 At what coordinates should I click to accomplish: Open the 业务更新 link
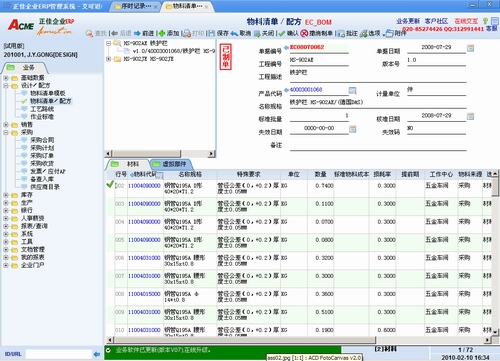click(408, 21)
